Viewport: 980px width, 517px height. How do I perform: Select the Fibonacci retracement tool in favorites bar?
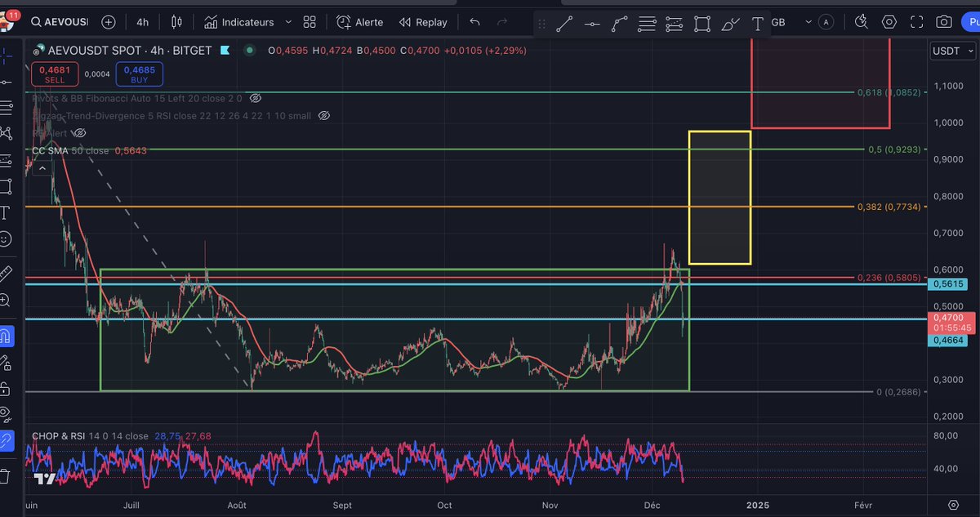(647, 24)
